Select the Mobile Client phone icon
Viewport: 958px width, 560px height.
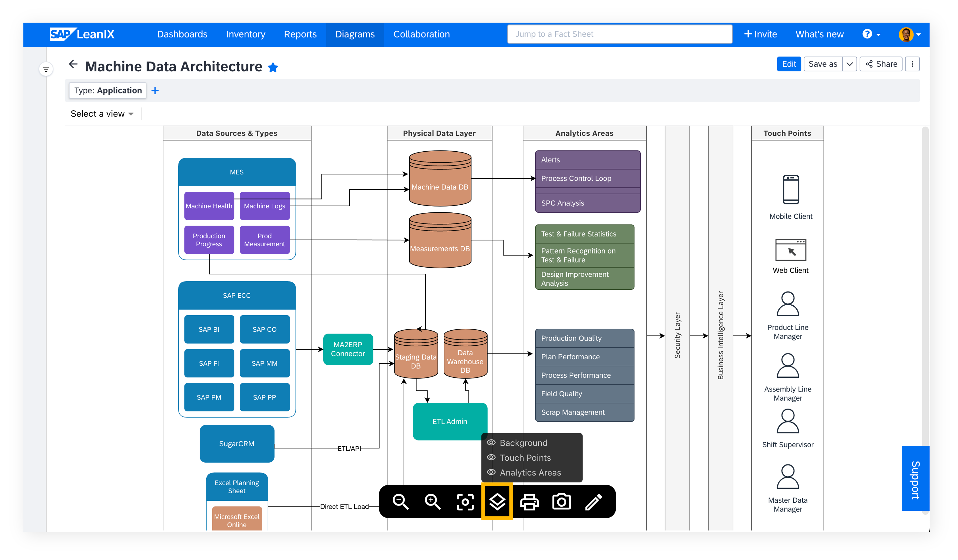[x=791, y=189]
